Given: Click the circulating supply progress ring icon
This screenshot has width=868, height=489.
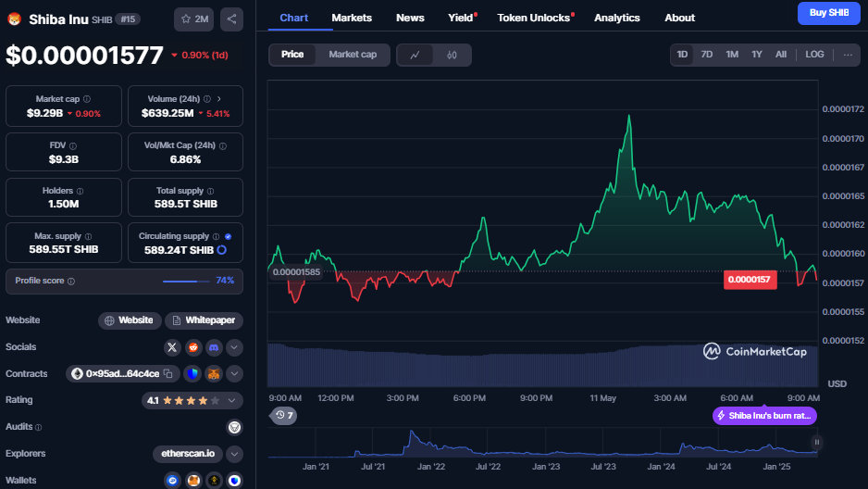Looking at the screenshot, I should (222, 250).
